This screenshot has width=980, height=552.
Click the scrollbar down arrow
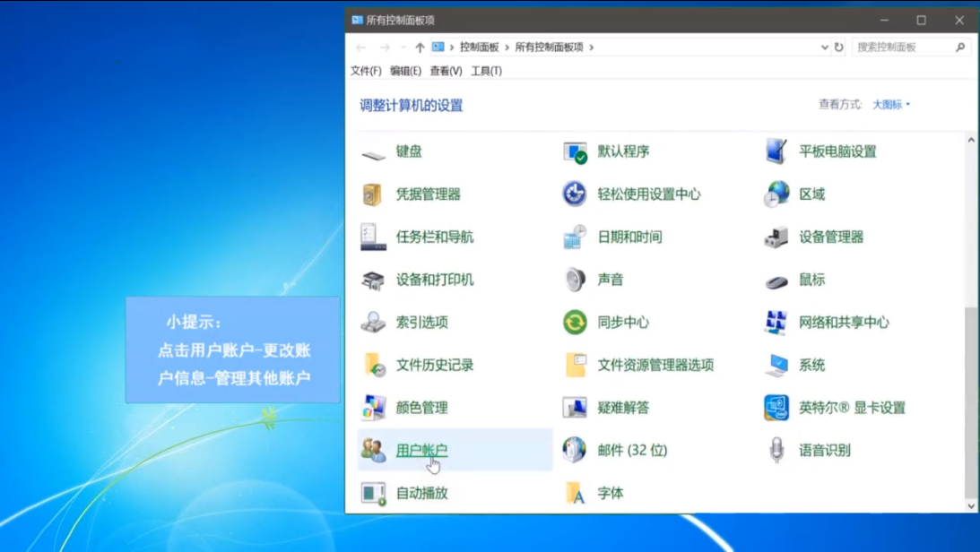pyautogui.click(x=971, y=506)
